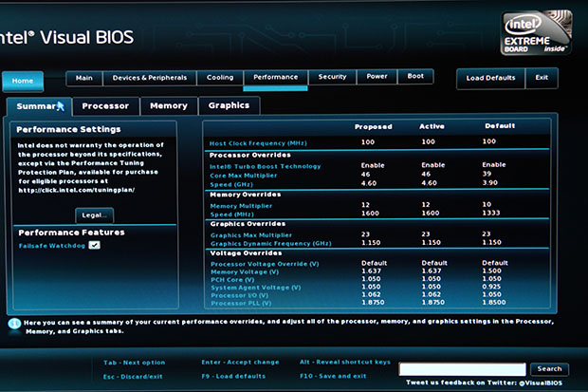Switch to the Cooling tab
This screenshot has height=392, width=588.
(x=220, y=77)
